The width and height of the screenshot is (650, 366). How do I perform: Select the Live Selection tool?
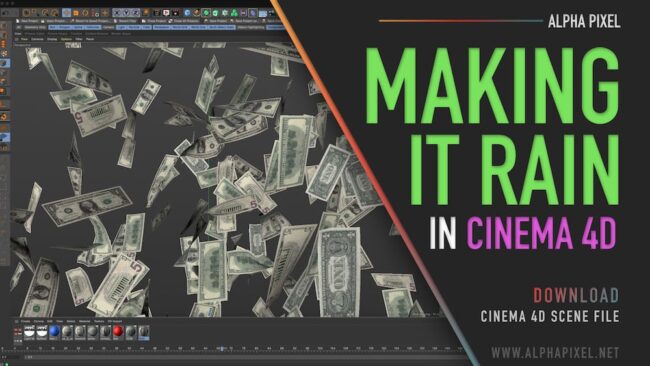[27, 13]
